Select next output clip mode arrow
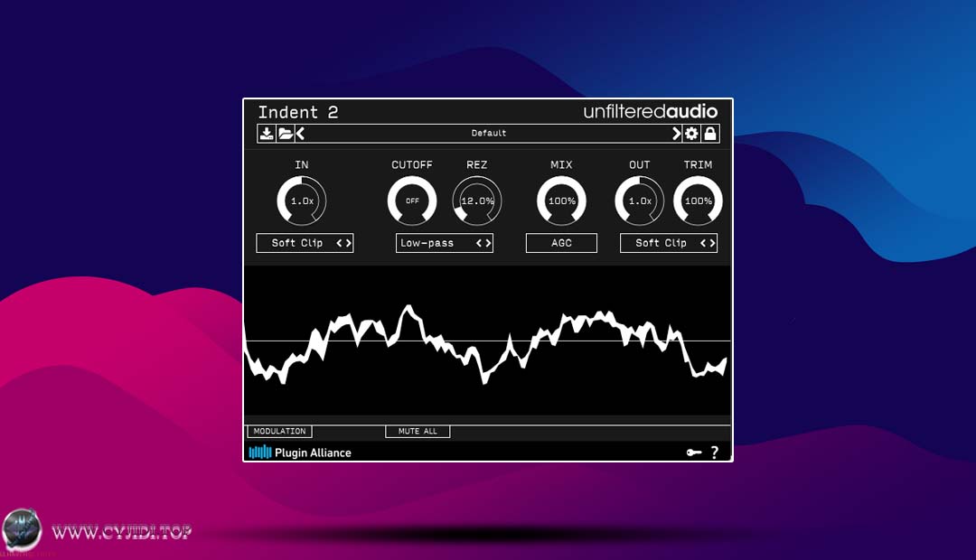Screen dimensions: 976x560 click(712, 243)
